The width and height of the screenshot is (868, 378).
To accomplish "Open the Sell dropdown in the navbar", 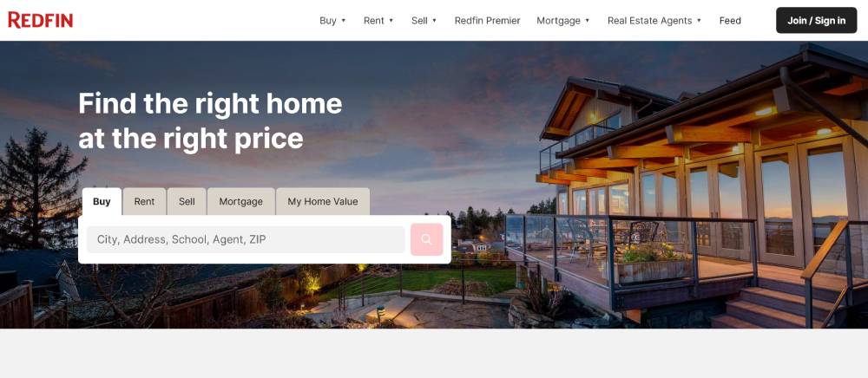I will (424, 21).
